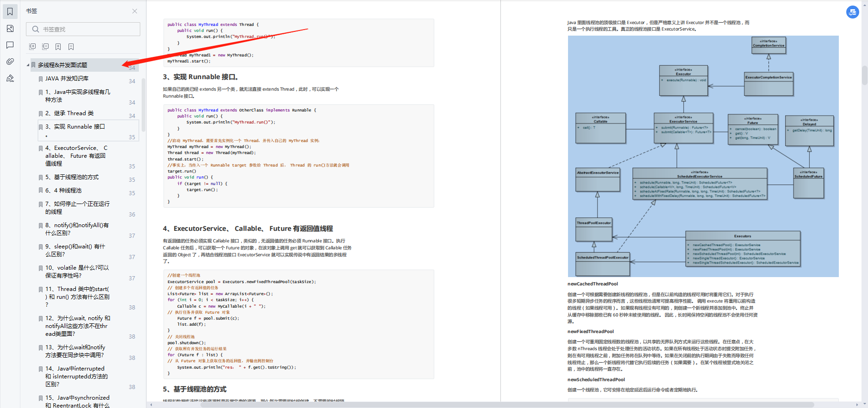This screenshot has width=868, height=408.
Task: Delete bookmark with the bookmark-minus icon
Action: [71, 47]
